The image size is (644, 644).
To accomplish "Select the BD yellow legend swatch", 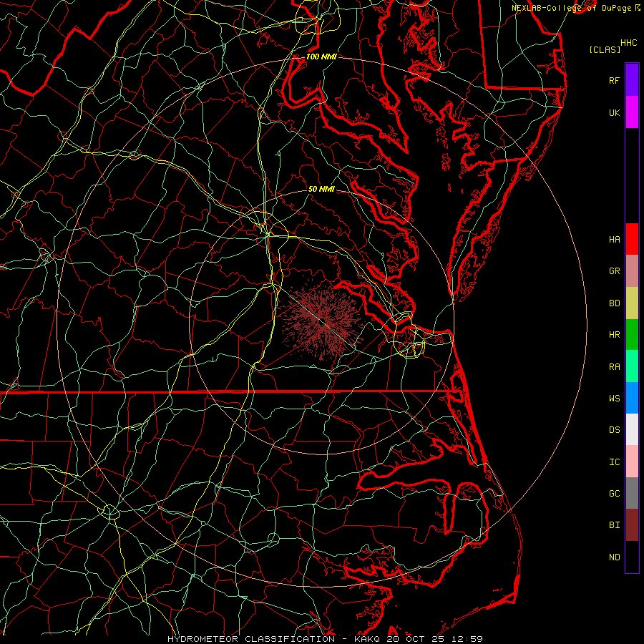I will (x=632, y=303).
